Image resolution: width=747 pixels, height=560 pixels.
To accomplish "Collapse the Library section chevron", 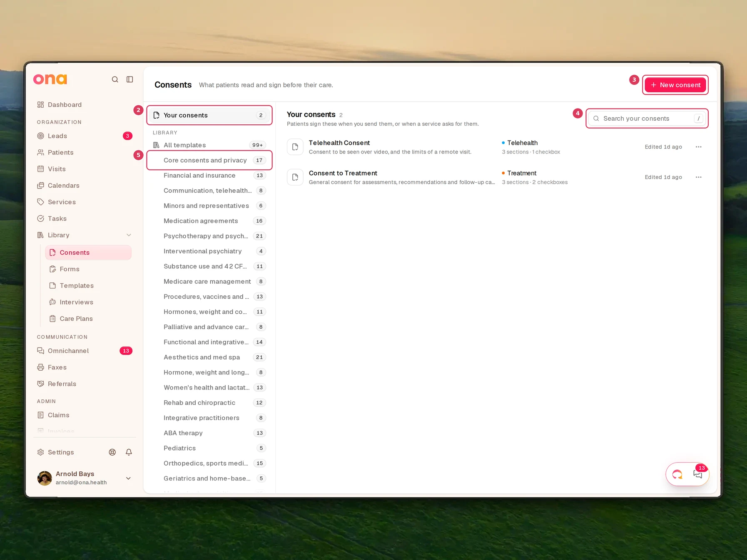I will coord(129,235).
